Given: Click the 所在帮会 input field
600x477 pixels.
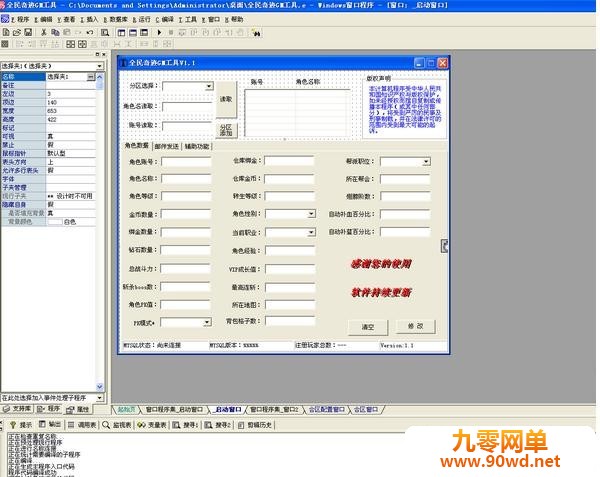Looking at the screenshot, I should pyautogui.click(x=405, y=179).
